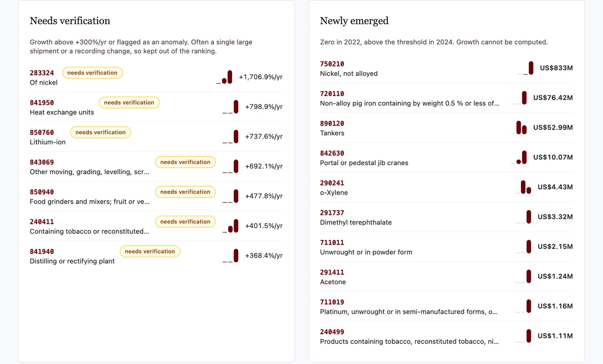This screenshot has height=364, width=603.
Task: Open code 750210 Nickel, not alloyed
Action: pos(332,64)
